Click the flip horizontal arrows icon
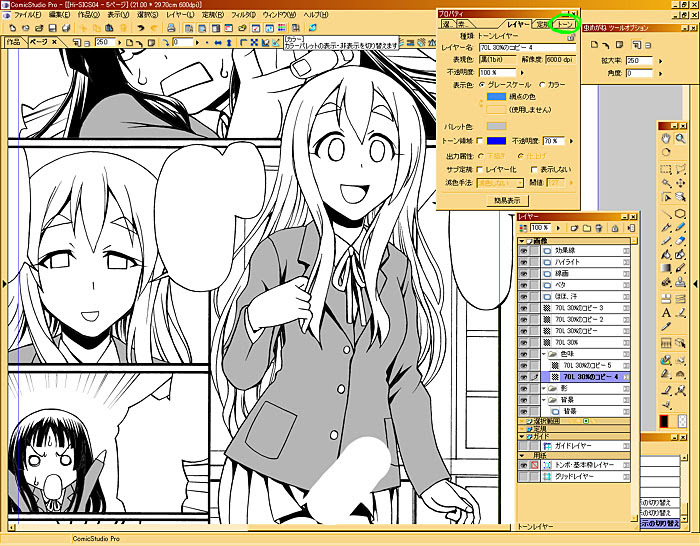The width and height of the screenshot is (700, 546). tap(218, 43)
